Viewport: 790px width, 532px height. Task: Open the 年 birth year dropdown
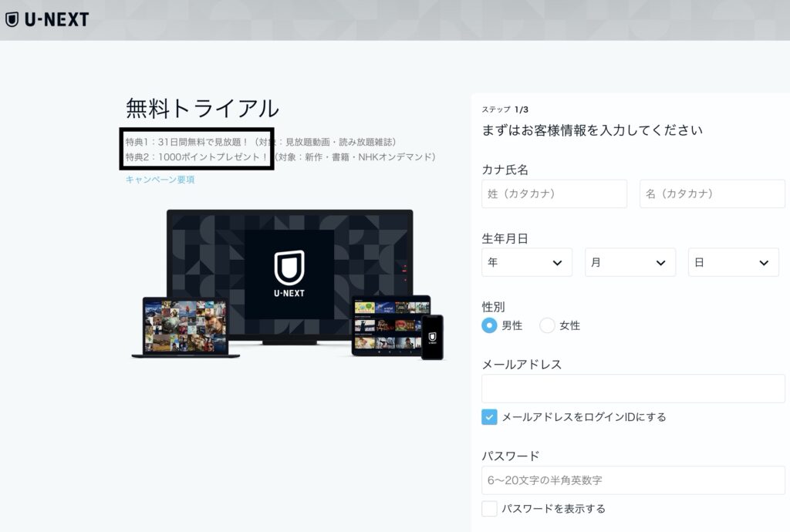tap(526, 262)
